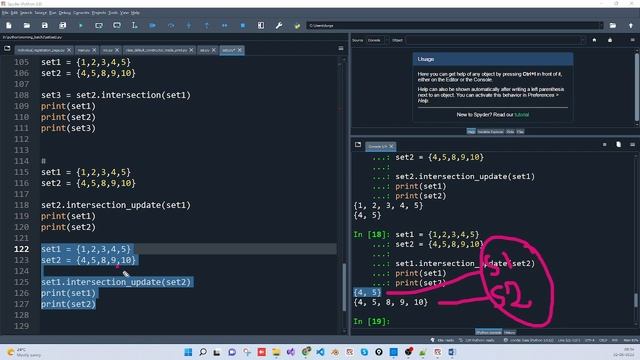Click the Object input field in Help

click(x=493, y=40)
